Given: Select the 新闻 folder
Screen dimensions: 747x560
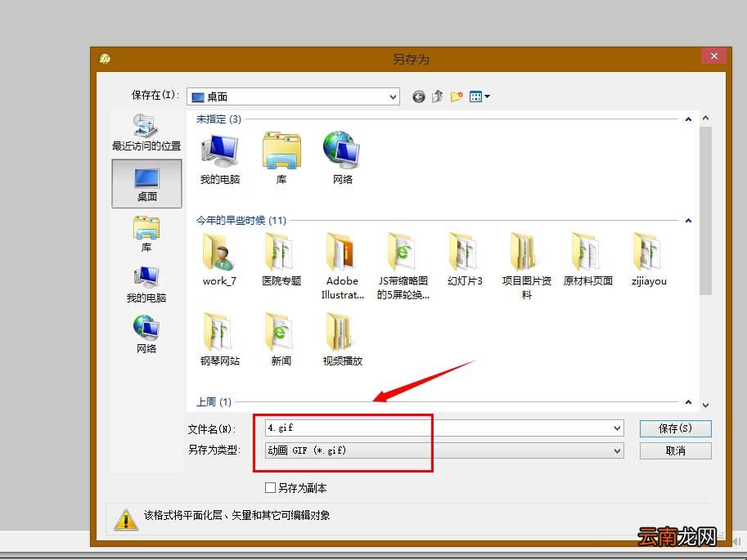Looking at the screenshot, I should [281, 340].
